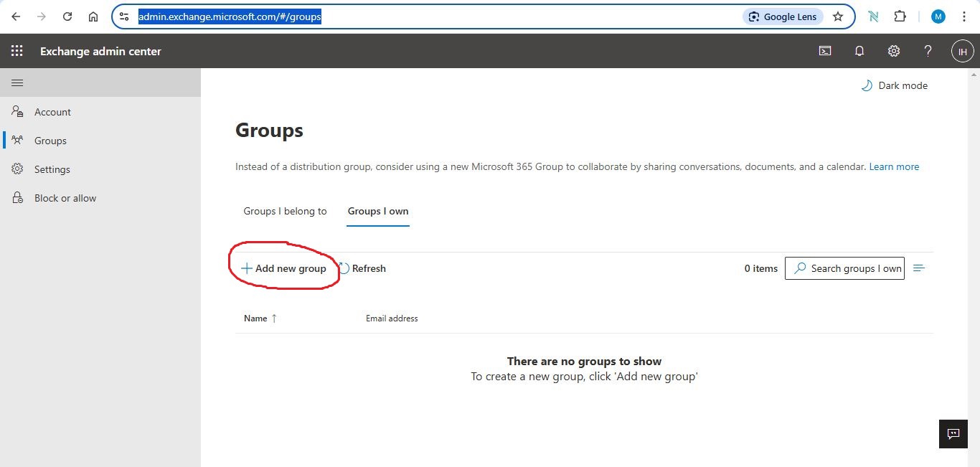Click the Refresh icon to reload groups list

coord(363,268)
